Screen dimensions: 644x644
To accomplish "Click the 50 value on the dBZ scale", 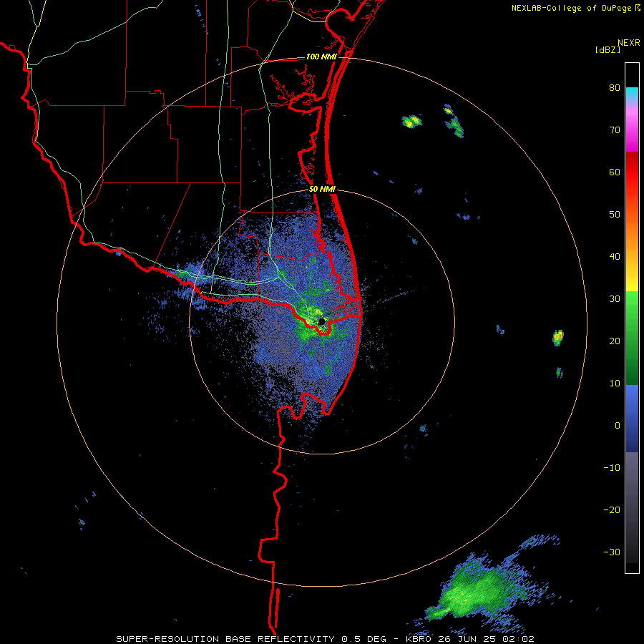I will (615, 215).
